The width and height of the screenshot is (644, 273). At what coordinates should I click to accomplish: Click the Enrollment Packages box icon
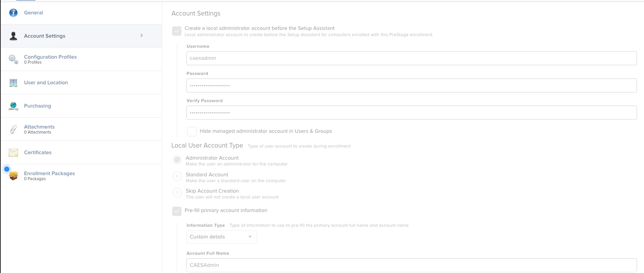(x=13, y=176)
